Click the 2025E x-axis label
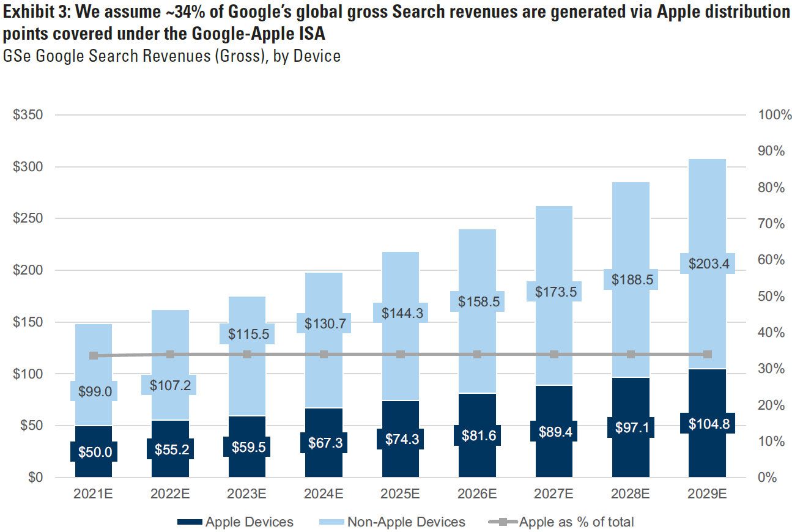The height and width of the screenshot is (532, 792). click(401, 493)
